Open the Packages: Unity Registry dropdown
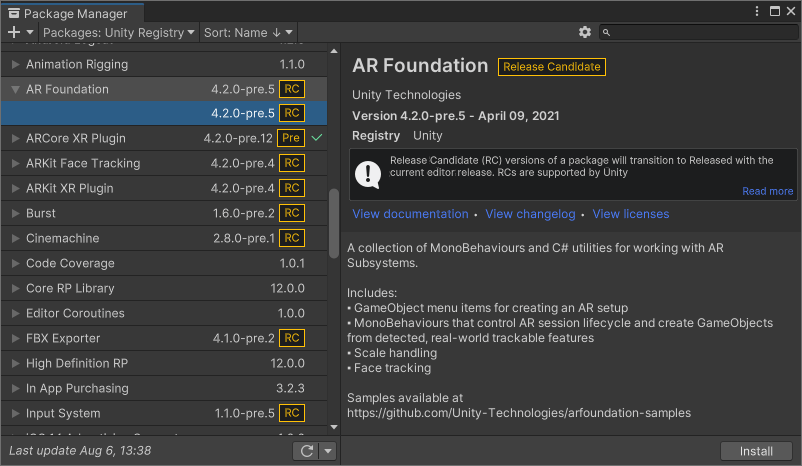Screen dimensions: 802x466 coord(119,32)
